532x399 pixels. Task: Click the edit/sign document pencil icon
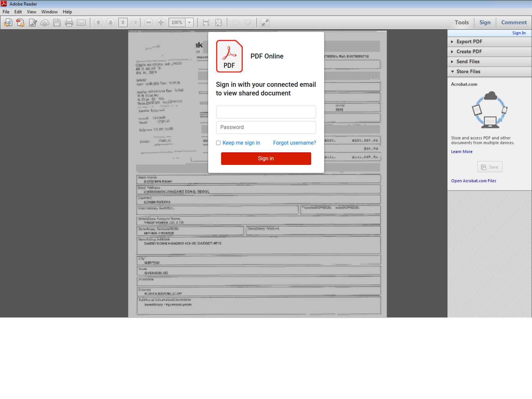click(33, 23)
